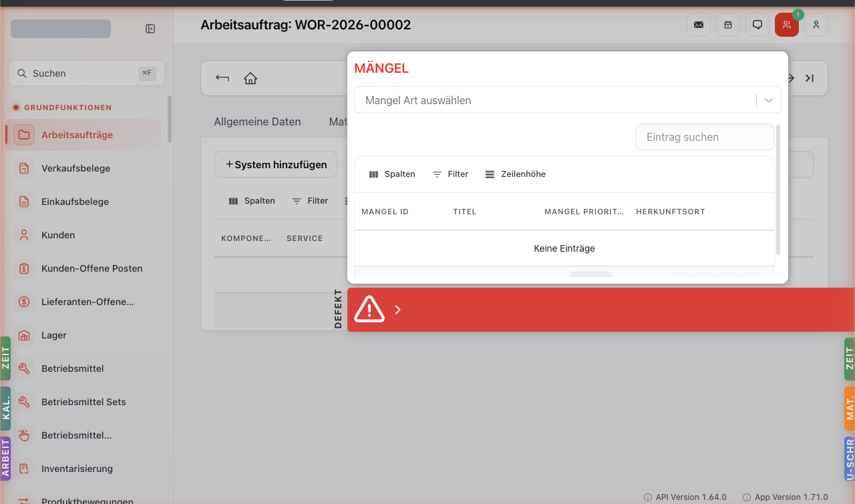Click Arbeitsaufträge folder icon in sidebar
Viewport: 855px width, 504px height.
tap(25, 135)
